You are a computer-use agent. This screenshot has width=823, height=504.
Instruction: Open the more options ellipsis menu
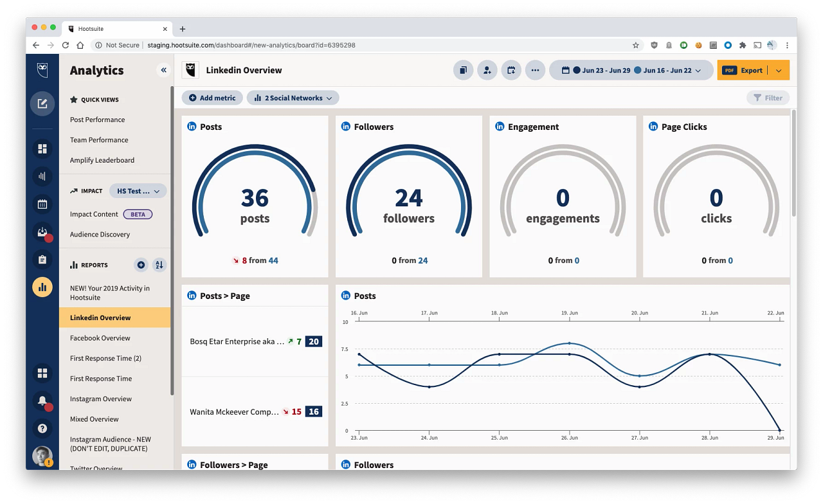(x=535, y=70)
